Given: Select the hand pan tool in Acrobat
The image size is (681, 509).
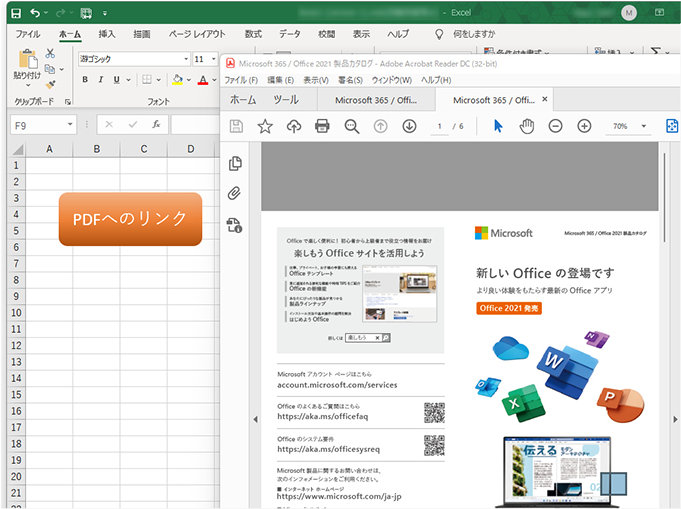Looking at the screenshot, I should click(x=527, y=126).
